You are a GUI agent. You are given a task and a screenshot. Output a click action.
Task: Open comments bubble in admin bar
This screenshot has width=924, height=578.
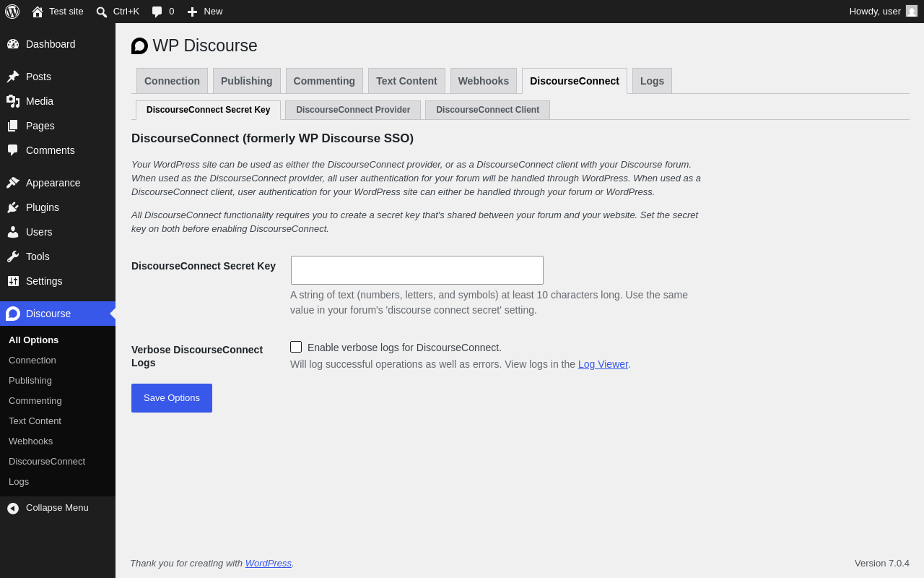(x=157, y=12)
